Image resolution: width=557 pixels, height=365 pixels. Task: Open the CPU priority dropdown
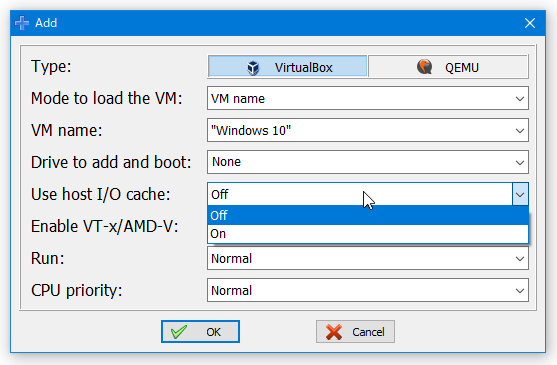pyautogui.click(x=368, y=290)
